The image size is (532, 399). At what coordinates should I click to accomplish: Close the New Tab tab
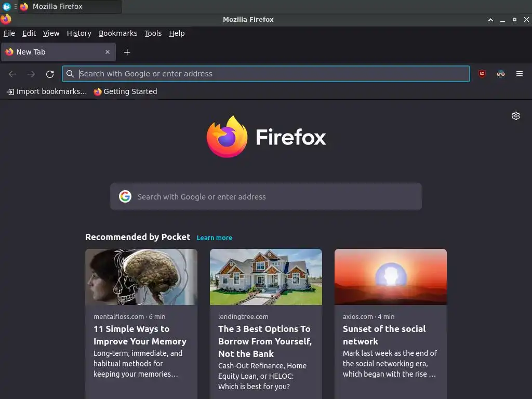click(x=107, y=52)
